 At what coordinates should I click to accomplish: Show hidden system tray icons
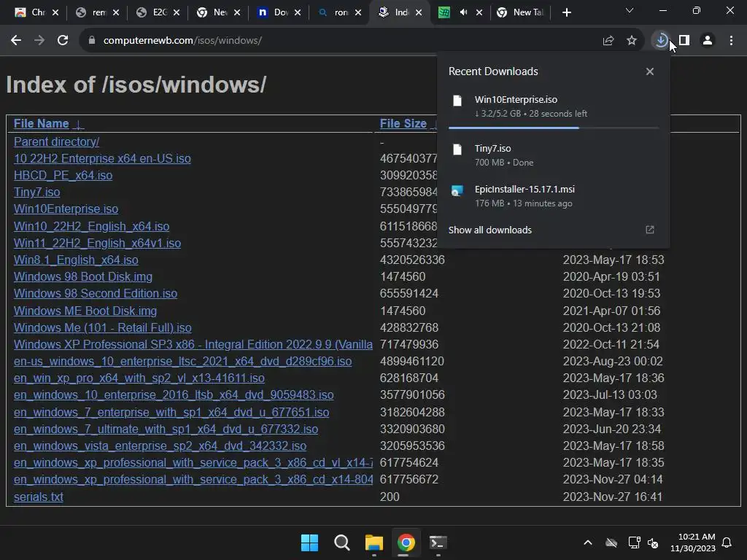[x=588, y=542]
